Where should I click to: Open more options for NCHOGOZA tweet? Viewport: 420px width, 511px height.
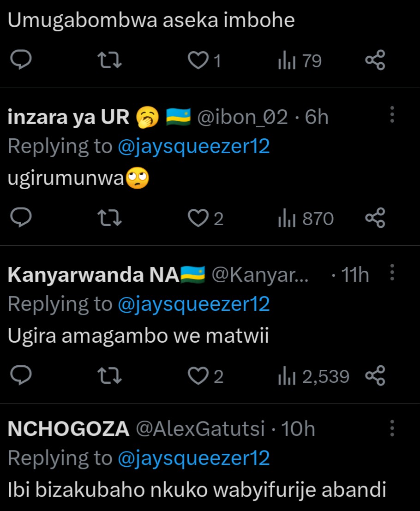coord(392,428)
